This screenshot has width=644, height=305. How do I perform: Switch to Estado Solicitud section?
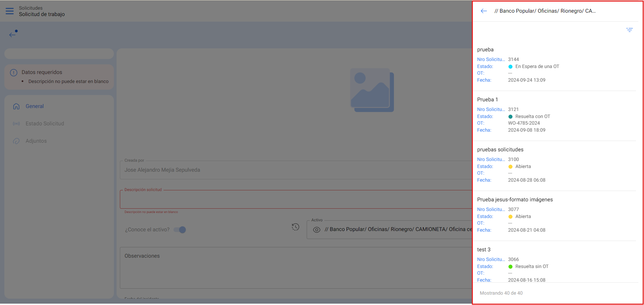pyautogui.click(x=45, y=124)
